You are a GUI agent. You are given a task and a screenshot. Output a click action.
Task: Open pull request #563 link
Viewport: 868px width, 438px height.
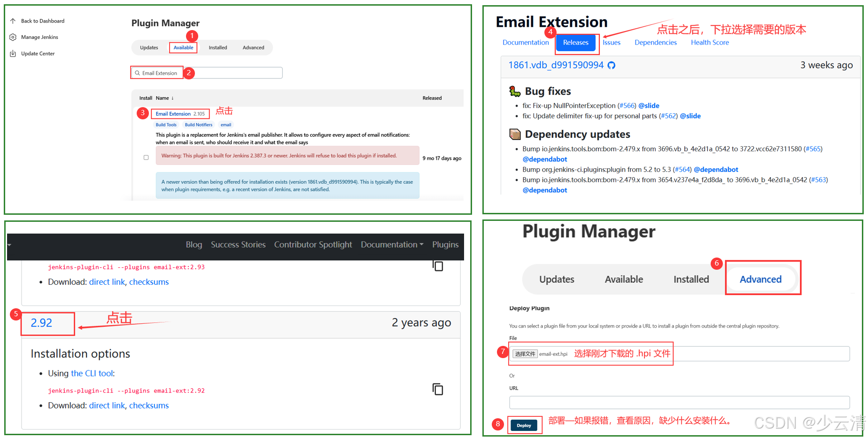point(819,180)
